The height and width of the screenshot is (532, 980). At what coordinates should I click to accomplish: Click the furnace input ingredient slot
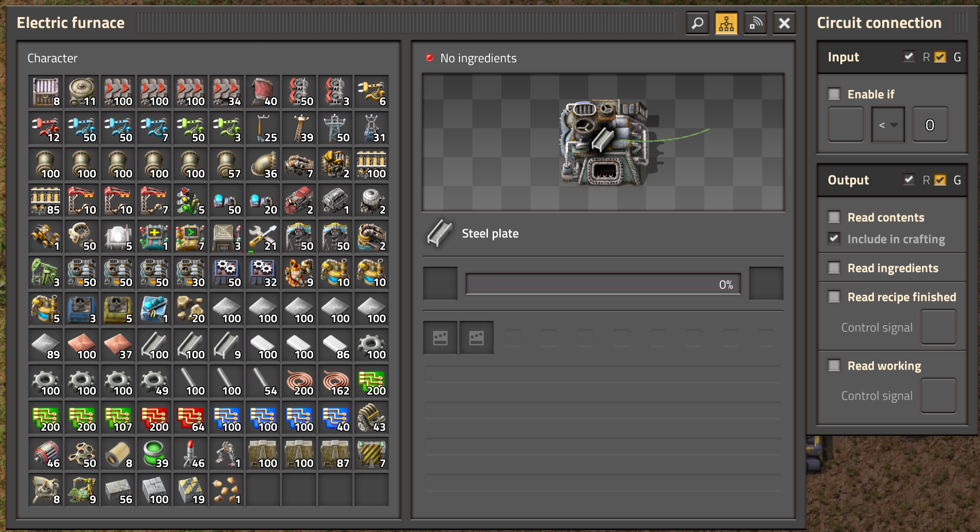coord(440,283)
